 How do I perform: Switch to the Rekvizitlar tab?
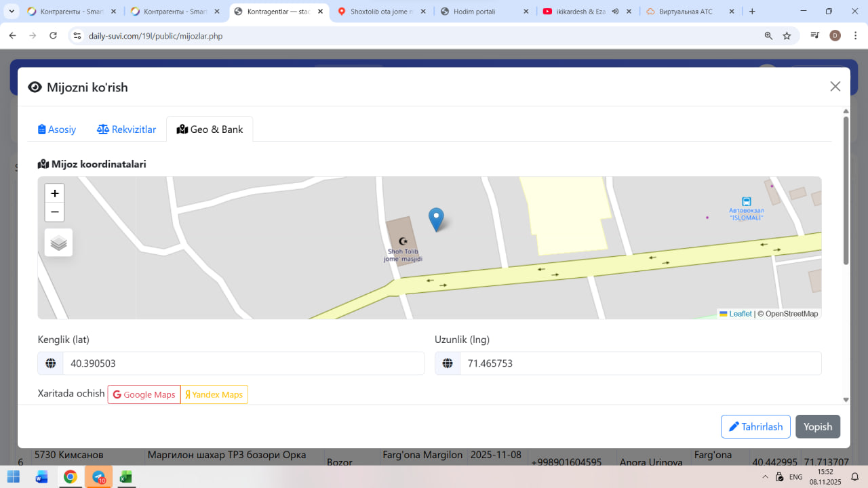127,129
